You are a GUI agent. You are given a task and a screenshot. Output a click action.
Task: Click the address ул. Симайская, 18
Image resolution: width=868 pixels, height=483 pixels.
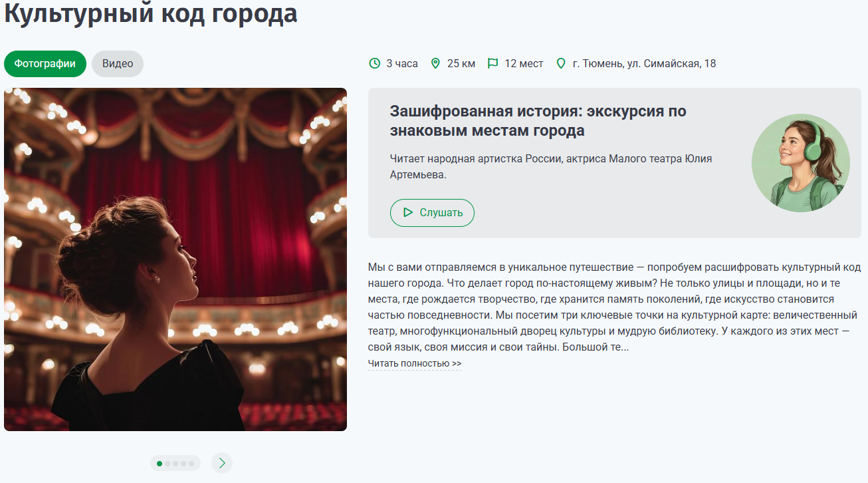click(671, 64)
